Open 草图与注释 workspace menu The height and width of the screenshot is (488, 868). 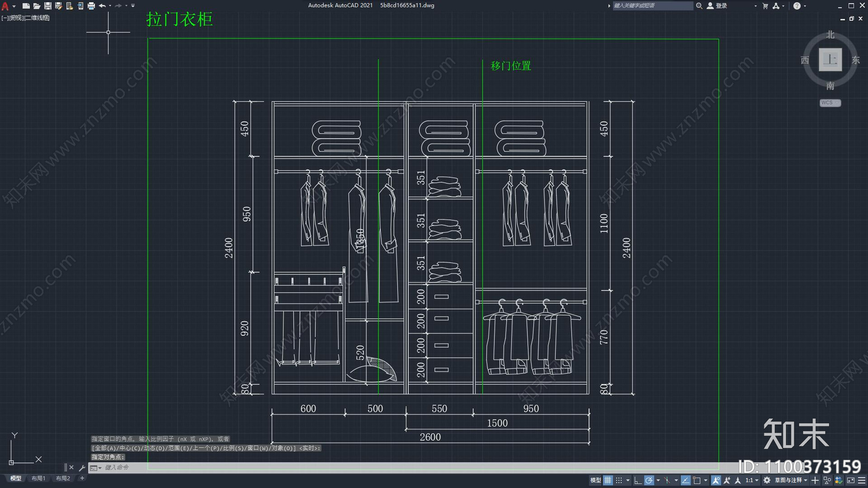pos(791,480)
